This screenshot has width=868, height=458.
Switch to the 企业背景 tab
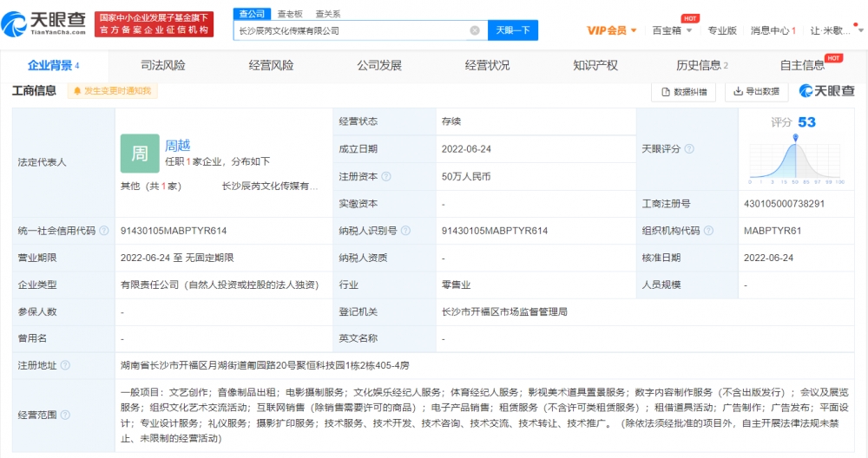click(x=53, y=65)
